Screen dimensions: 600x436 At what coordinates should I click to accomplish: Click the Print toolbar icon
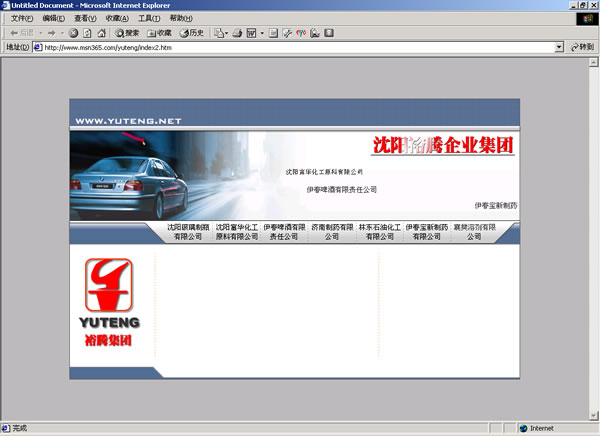click(x=238, y=33)
